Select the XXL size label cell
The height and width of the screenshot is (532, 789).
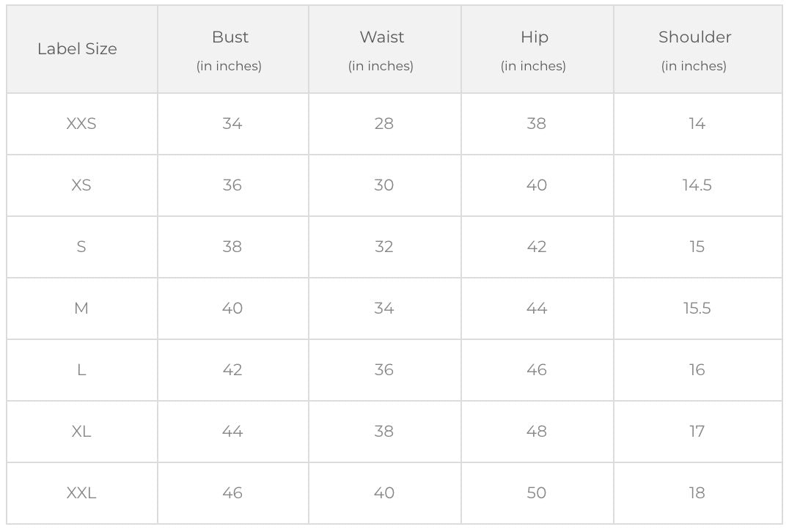coord(81,493)
